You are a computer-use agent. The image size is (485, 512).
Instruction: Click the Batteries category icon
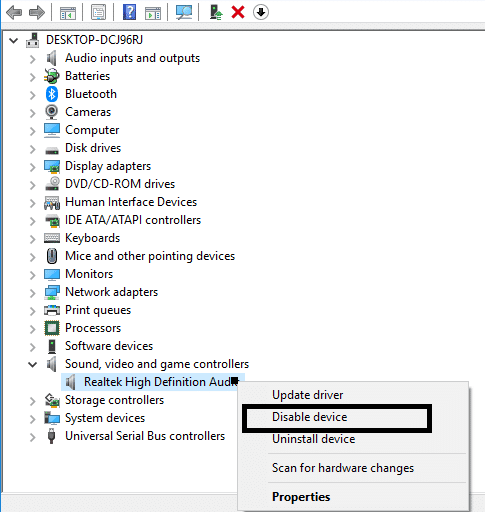click(x=52, y=76)
